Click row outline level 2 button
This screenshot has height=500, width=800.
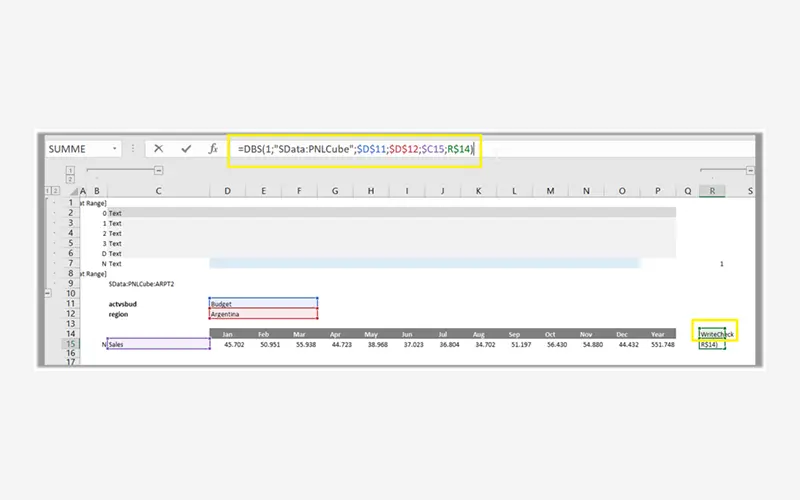point(56,190)
